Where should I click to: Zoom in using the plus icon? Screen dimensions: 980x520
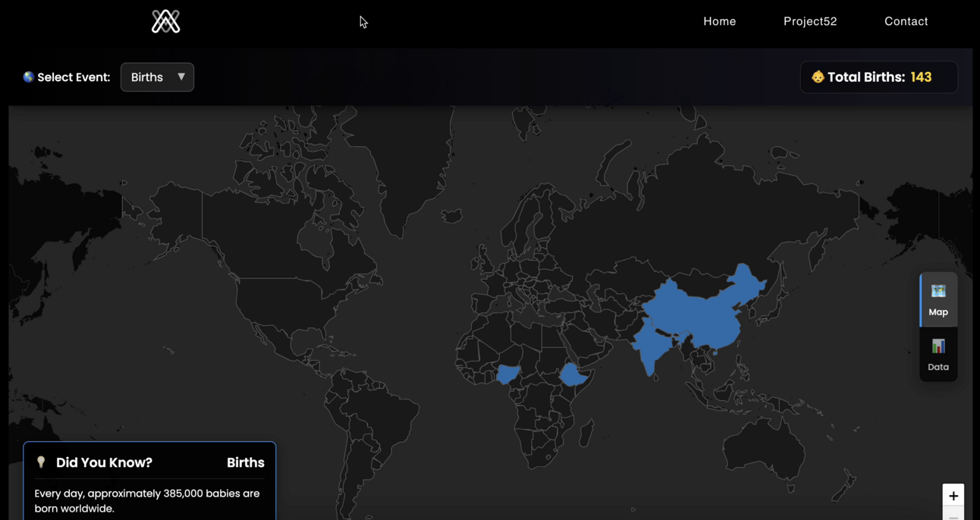pos(953,496)
